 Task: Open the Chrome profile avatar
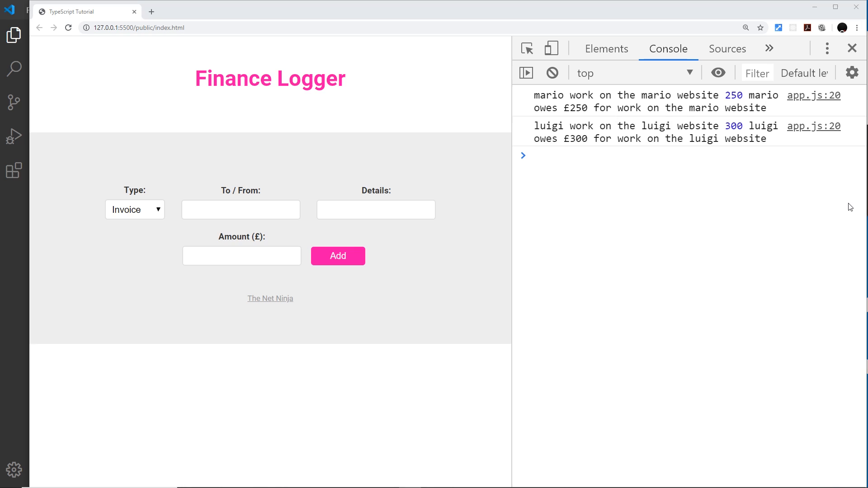[842, 28]
